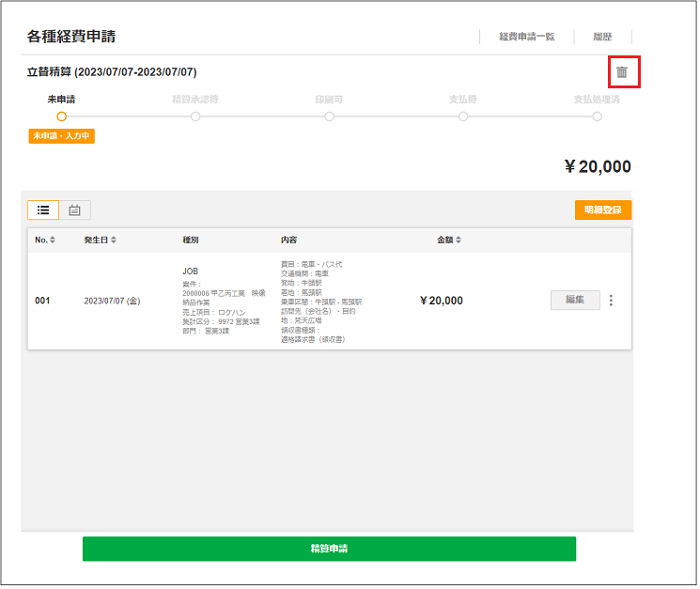Submit with the green 精算申請 button
The width and height of the screenshot is (700, 589).
pyautogui.click(x=329, y=549)
